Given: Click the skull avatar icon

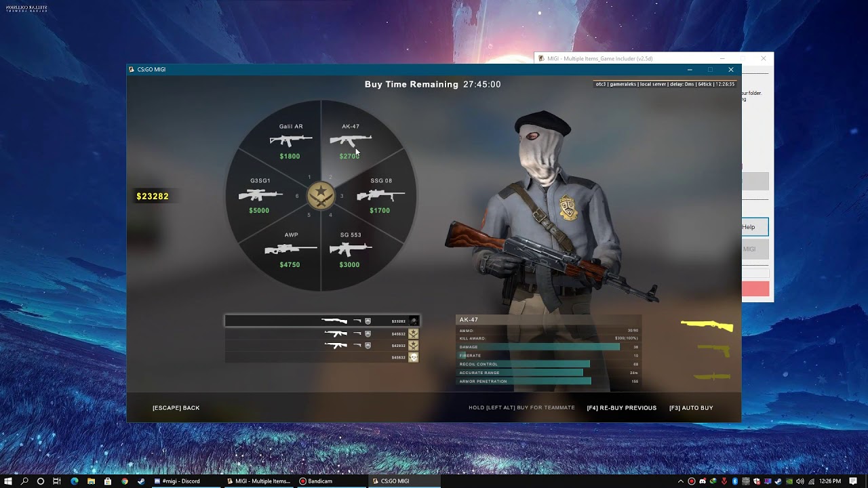Looking at the screenshot, I should [x=414, y=357].
